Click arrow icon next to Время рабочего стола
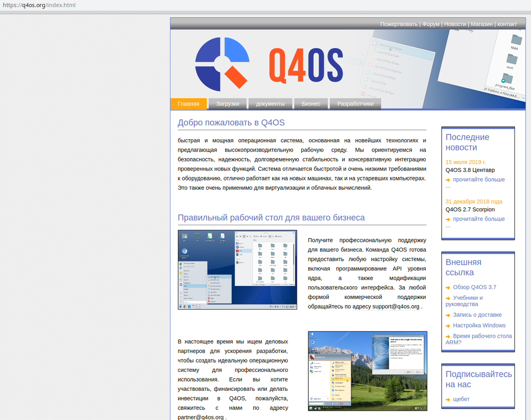 pos(448,336)
